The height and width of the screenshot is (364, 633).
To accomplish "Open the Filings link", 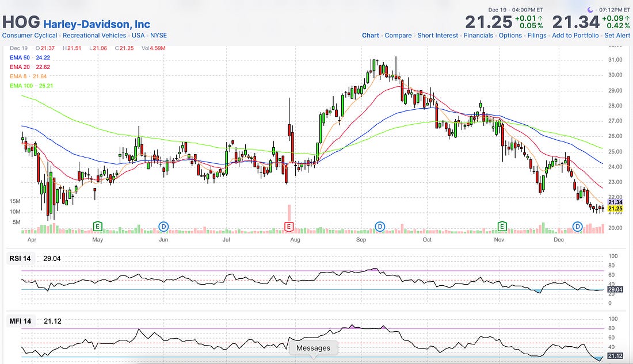I will [x=537, y=36].
